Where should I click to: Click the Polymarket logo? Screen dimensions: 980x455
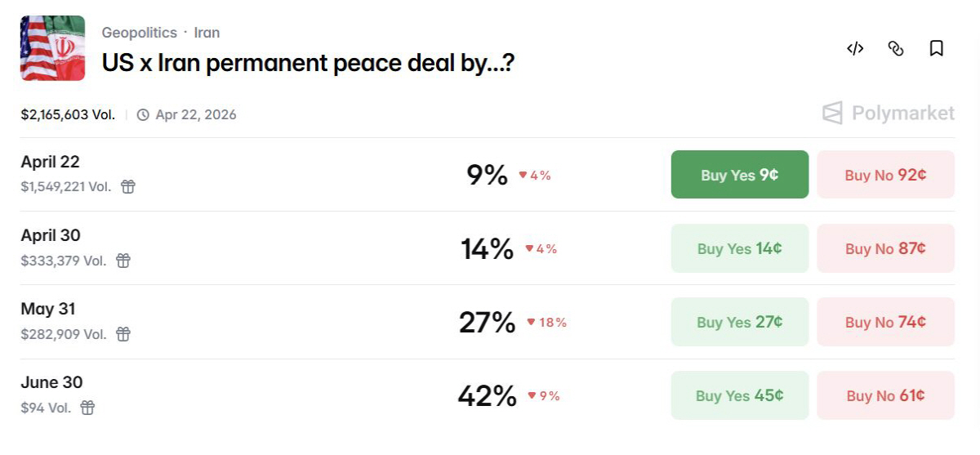click(x=888, y=114)
